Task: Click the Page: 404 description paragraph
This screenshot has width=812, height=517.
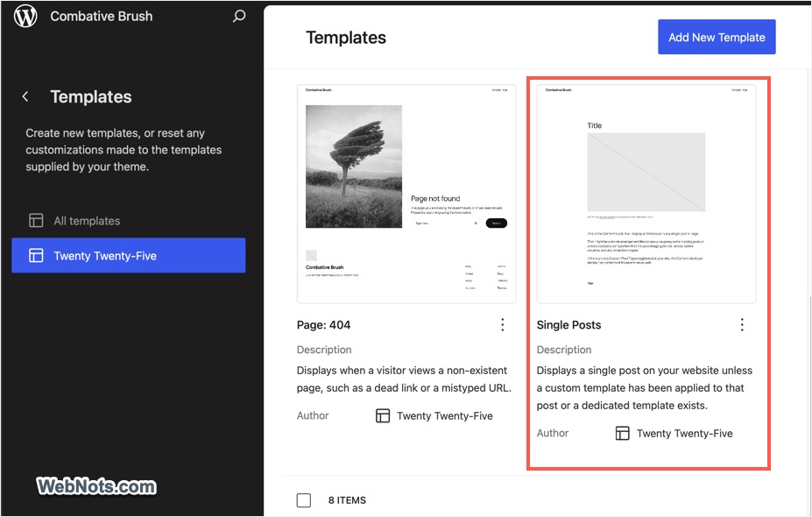Action: click(x=404, y=379)
